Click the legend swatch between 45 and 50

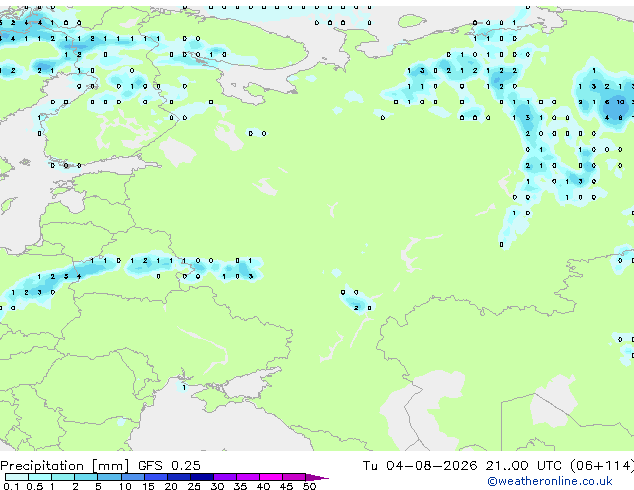pos(294,477)
